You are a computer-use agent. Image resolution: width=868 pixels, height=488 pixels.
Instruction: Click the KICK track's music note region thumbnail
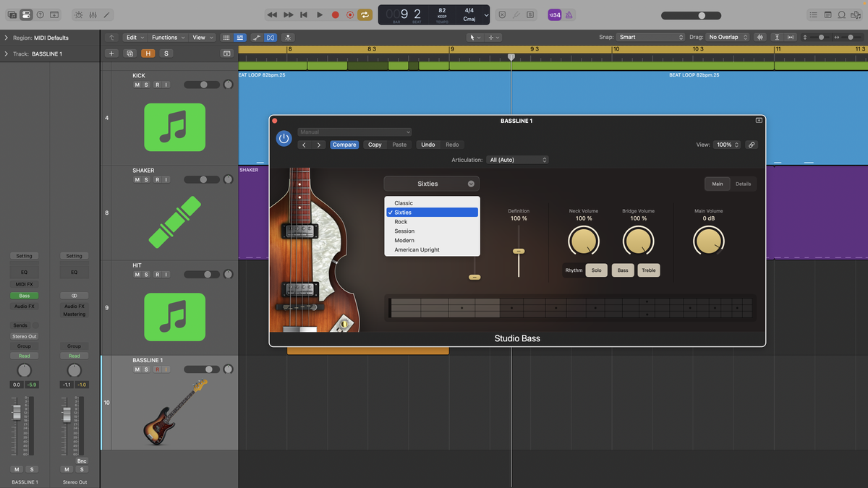(x=174, y=127)
